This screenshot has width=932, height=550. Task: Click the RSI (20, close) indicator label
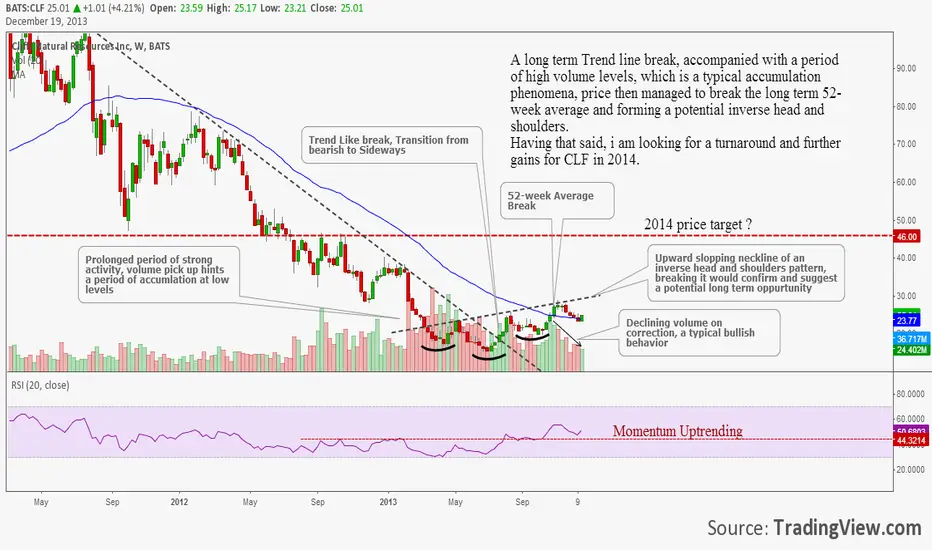40,385
